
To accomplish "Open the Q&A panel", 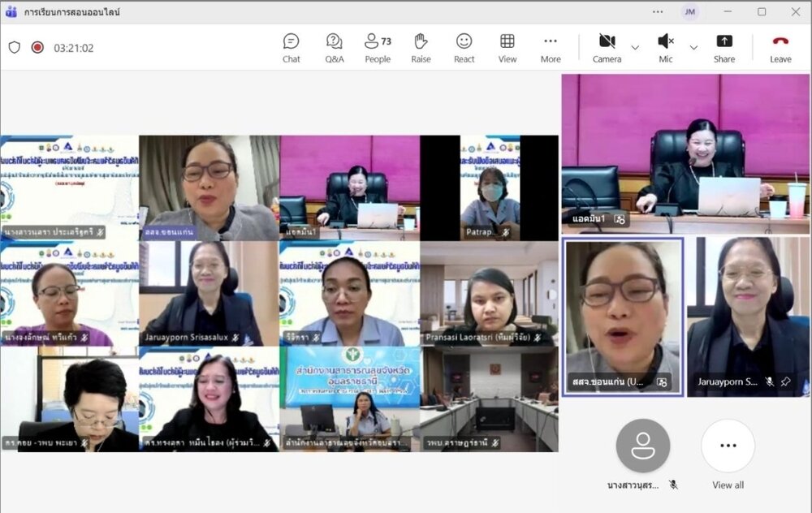I will click(x=334, y=47).
